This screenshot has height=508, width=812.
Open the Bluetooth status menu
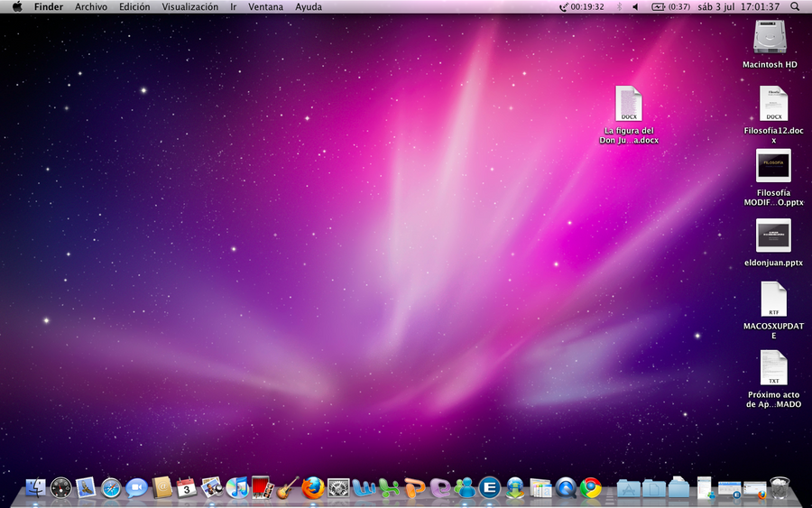[619, 6]
